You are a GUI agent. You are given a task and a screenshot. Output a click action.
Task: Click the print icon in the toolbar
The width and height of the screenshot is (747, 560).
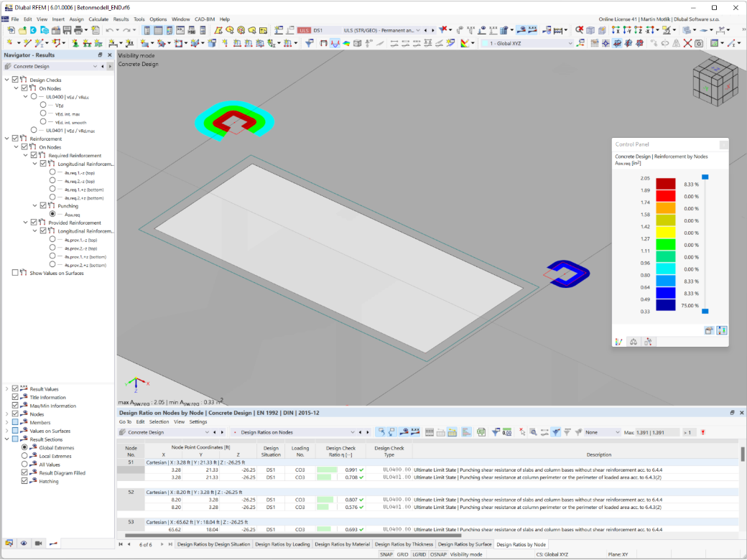78,30
